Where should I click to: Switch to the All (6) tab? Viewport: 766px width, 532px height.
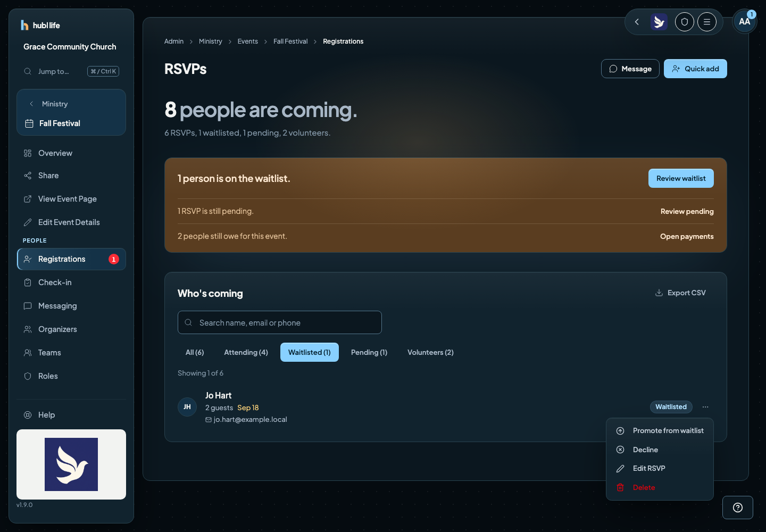195,352
